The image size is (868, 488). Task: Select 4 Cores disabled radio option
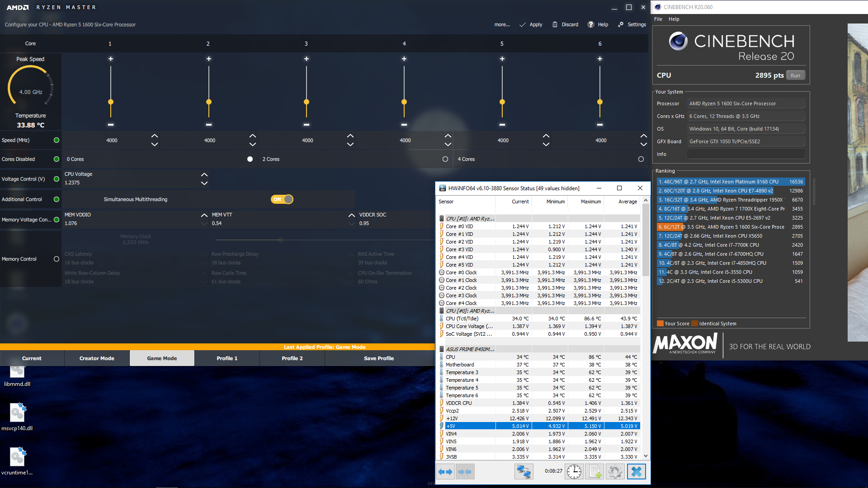point(641,159)
